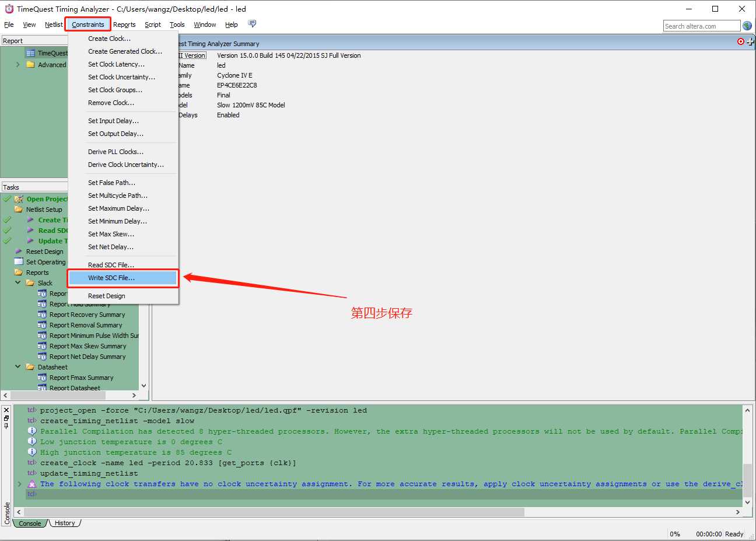
Task: Expand the clock transfers warning message
Action: (x=19, y=484)
